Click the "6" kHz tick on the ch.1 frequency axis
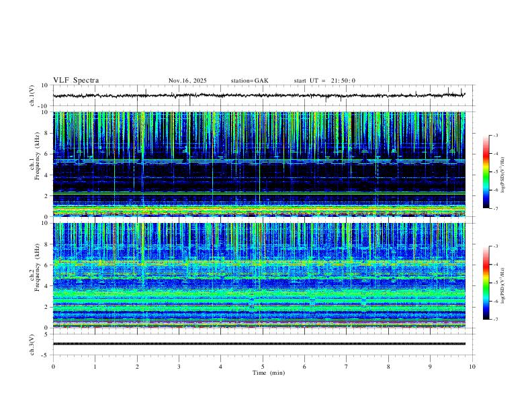 tap(46, 154)
